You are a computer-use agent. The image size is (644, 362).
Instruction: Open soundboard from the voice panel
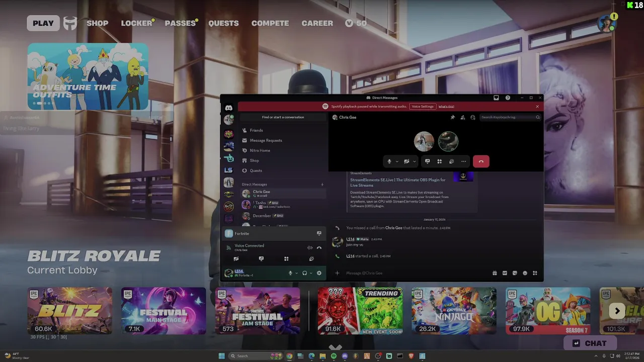pyautogui.click(x=311, y=259)
